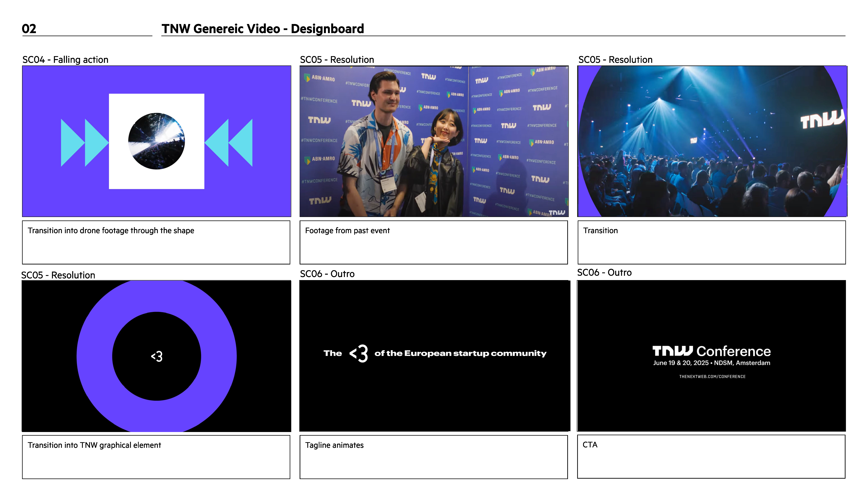Click the 'Tagline animates' caption

click(334, 445)
